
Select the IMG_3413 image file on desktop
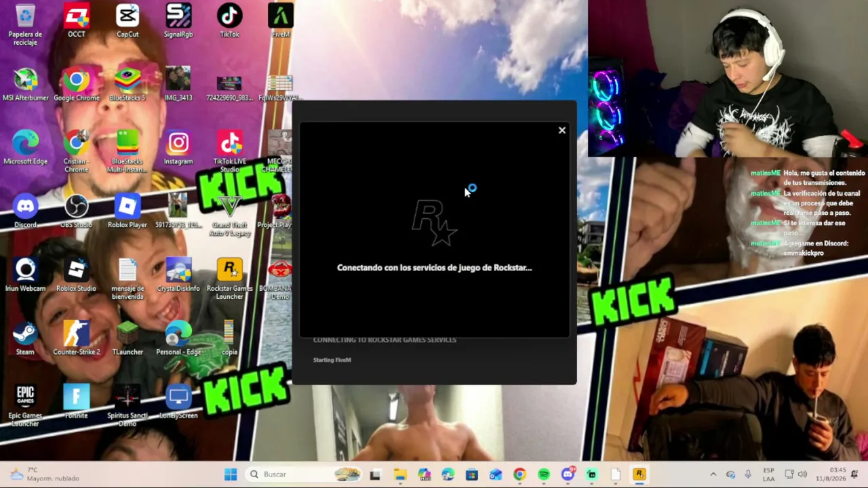coord(178,84)
